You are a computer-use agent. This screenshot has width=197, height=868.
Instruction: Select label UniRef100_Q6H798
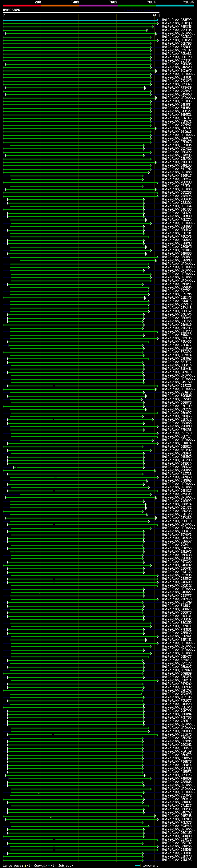177,43
